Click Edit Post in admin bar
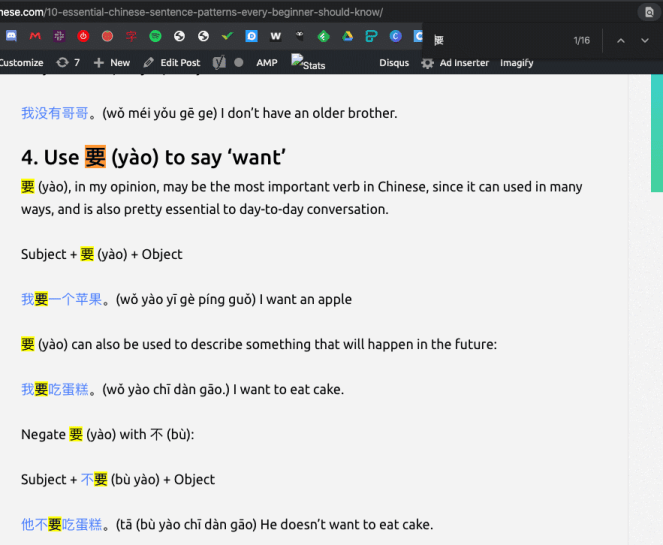The image size is (663, 545). 171,62
